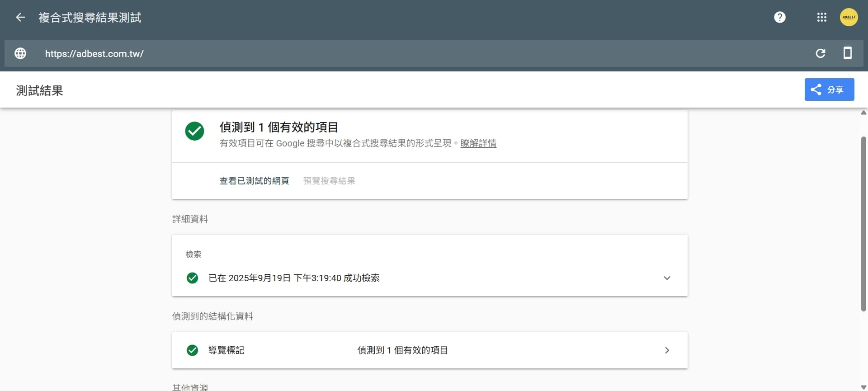
Task: Click the 偵測到 1 個有效的項目 heading
Action: (x=279, y=127)
